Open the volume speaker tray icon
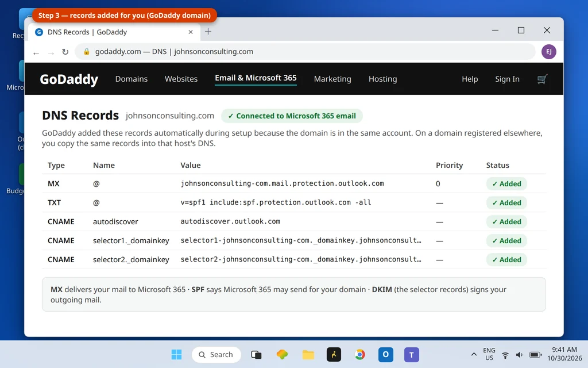Viewport: 588px width, 368px height. (519, 355)
